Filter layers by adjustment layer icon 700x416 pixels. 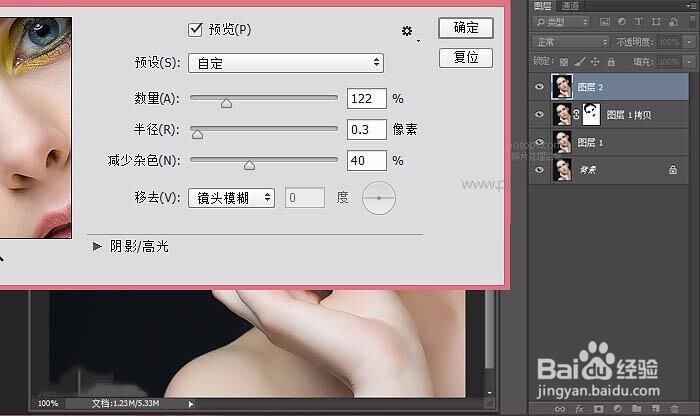pyautogui.click(x=621, y=21)
